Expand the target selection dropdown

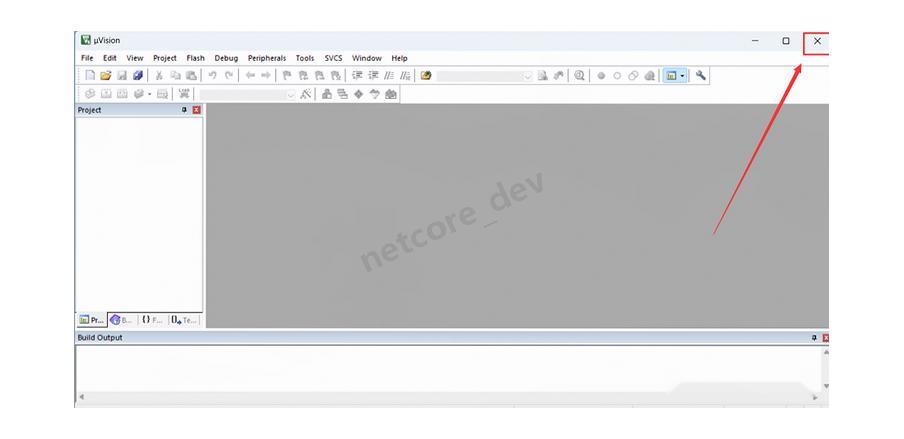point(291,94)
